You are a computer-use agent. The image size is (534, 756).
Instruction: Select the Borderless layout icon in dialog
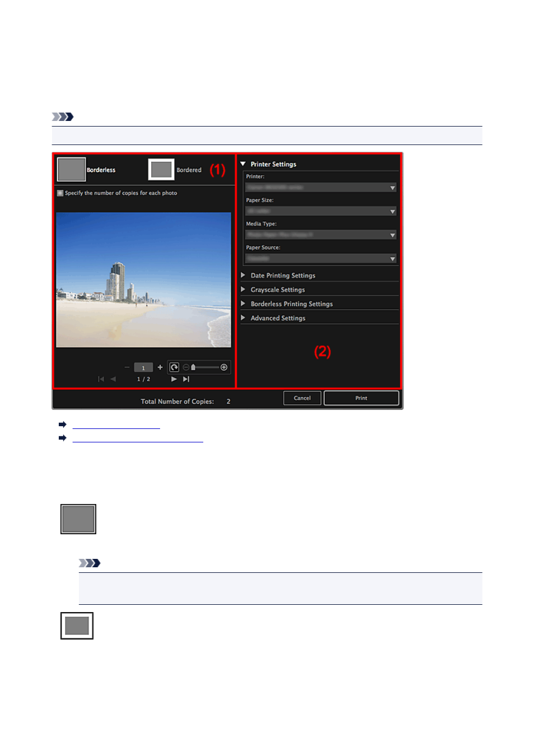coord(72,170)
